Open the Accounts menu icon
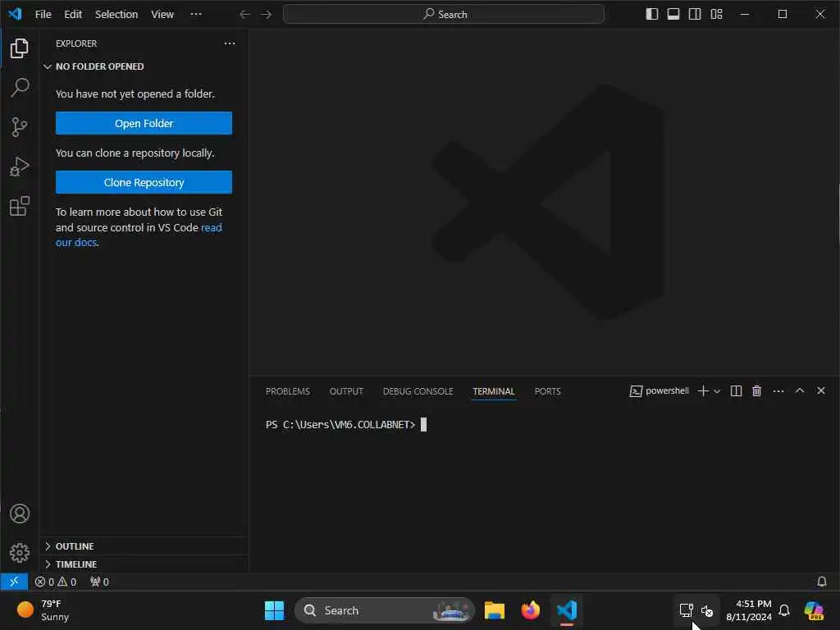840x630 pixels. pos(20,514)
